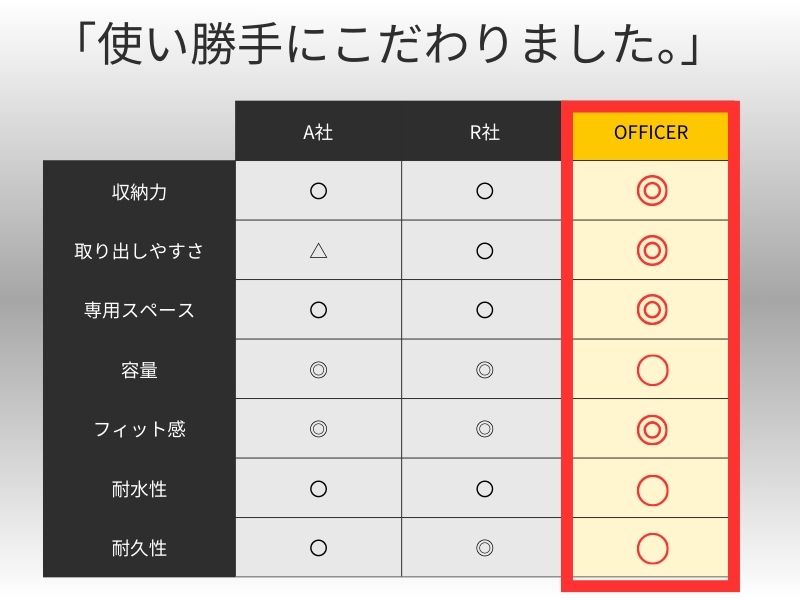Click R社 circle in 収納力 row

484,191
